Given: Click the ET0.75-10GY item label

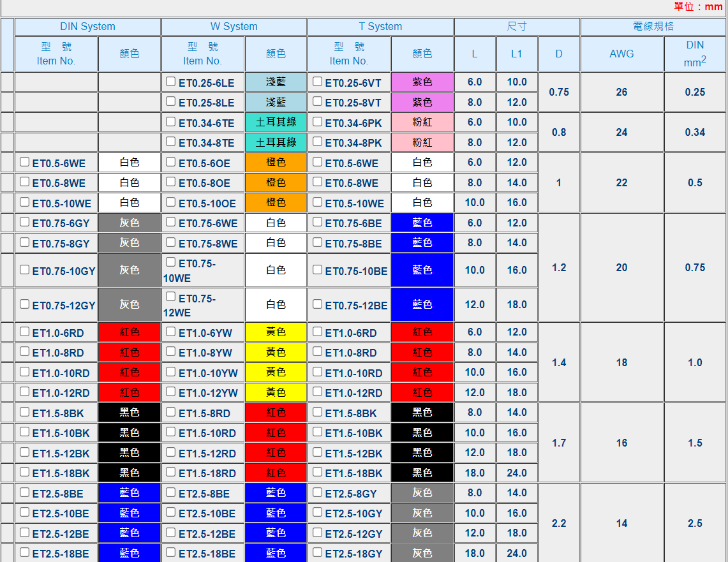Looking at the screenshot, I should click(64, 271).
